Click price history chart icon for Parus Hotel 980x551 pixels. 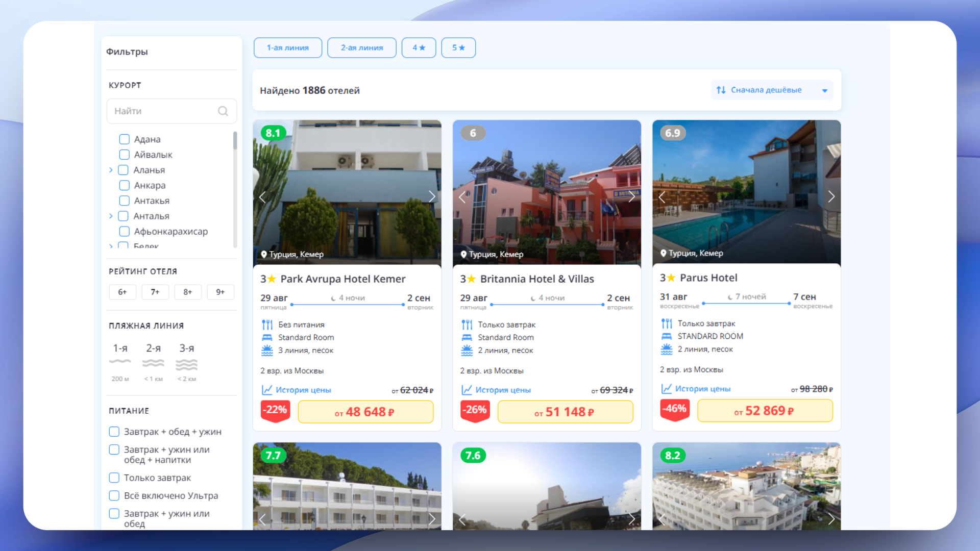(x=666, y=389)
